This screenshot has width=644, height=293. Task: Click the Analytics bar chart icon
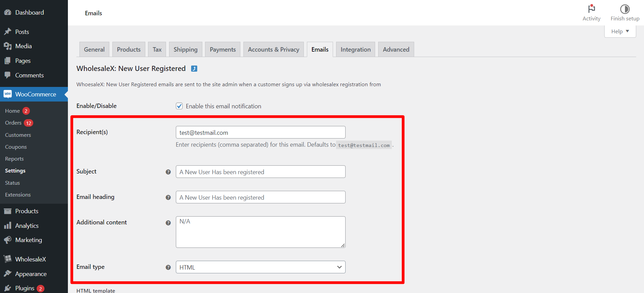(7, 225)
